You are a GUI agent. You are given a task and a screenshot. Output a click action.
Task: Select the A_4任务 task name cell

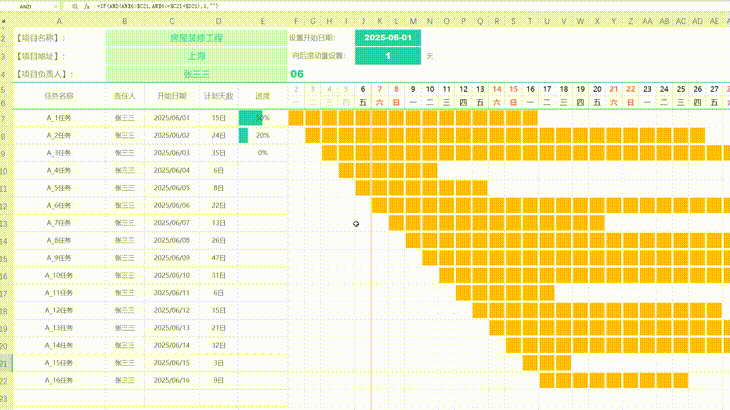tap(59, 171)
